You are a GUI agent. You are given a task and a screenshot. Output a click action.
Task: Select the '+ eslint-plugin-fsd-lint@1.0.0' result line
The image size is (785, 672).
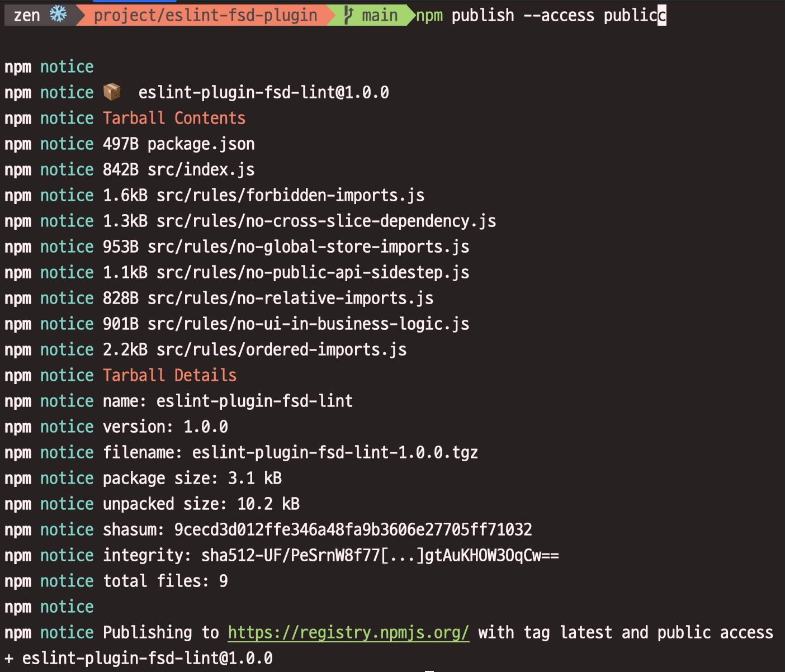tap(139, 658)
